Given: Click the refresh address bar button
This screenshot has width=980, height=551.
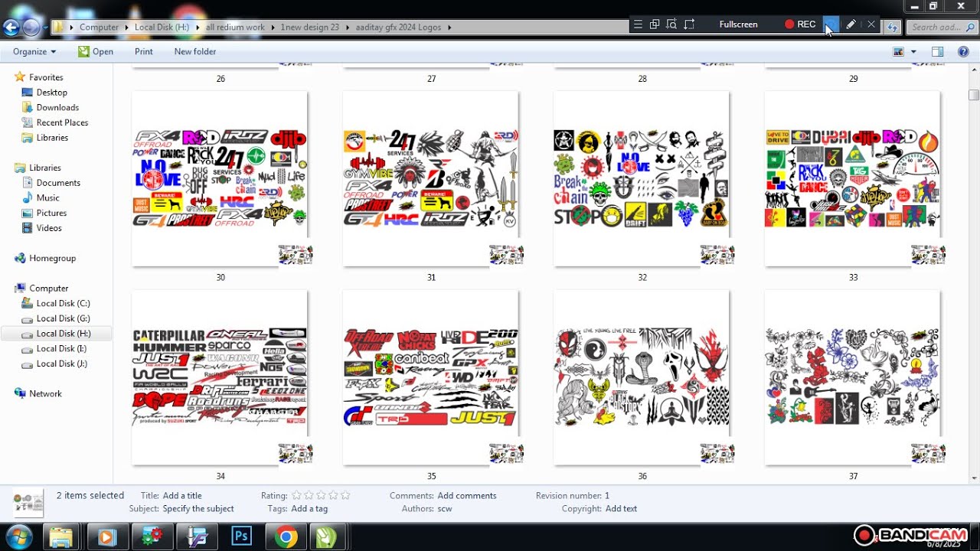Looking at the screenshot, I should pos(892,28).
